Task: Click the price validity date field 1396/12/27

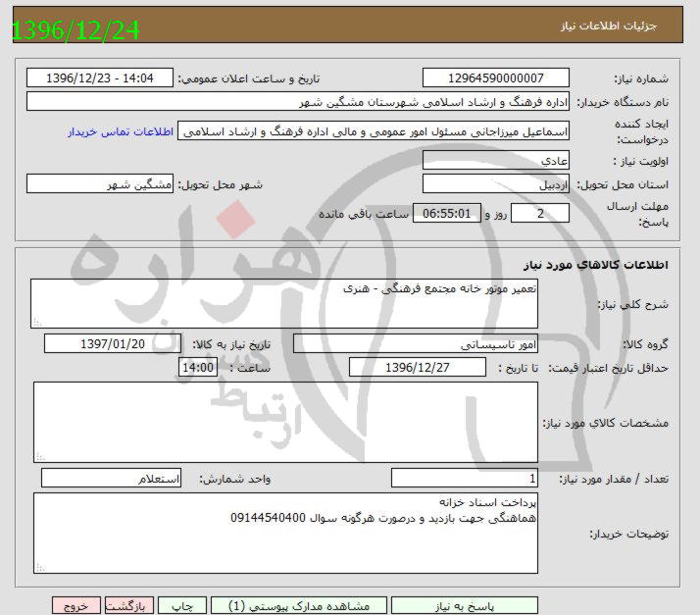Action: (417, 367)
